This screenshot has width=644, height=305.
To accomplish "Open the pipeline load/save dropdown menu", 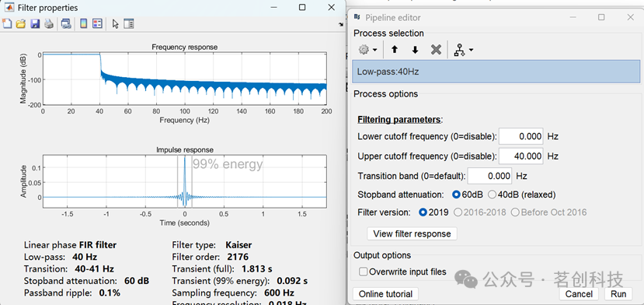I will tap(463, 50).
